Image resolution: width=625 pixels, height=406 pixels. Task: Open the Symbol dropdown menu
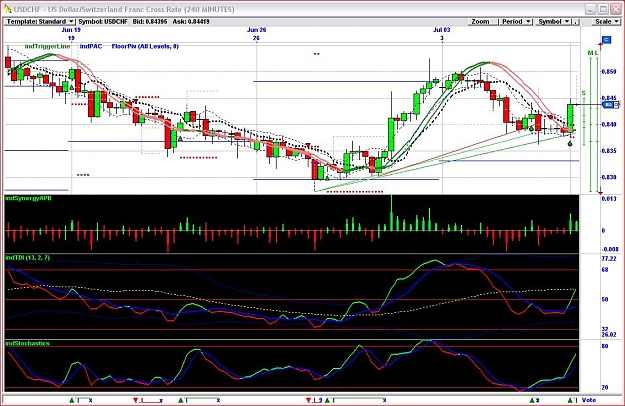tap(554, 22)
